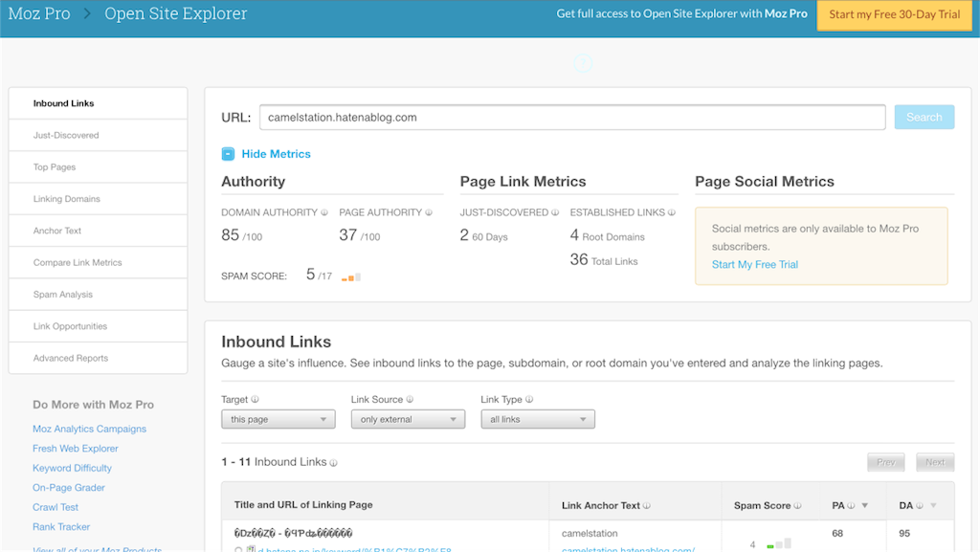Click the Hide Metrics minus icon
The height and width of the screenshot is (552, 980).
pyautogui.click(x=228, y=154)
